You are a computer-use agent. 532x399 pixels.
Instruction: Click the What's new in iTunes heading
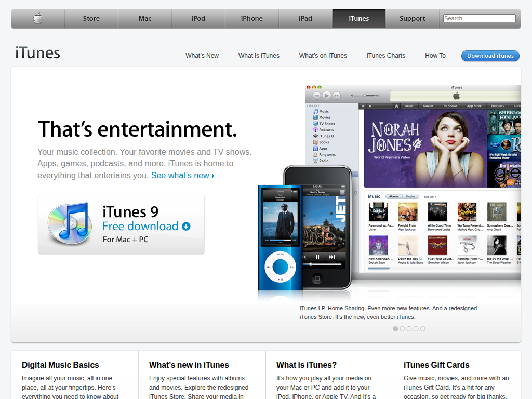click(x=189, y=365)
